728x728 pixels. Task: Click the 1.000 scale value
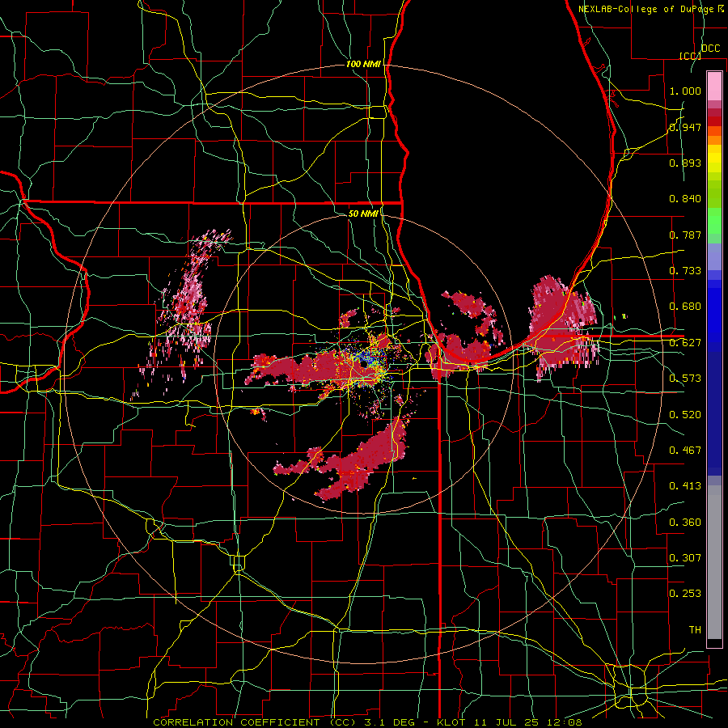click(x=685, y=91)
